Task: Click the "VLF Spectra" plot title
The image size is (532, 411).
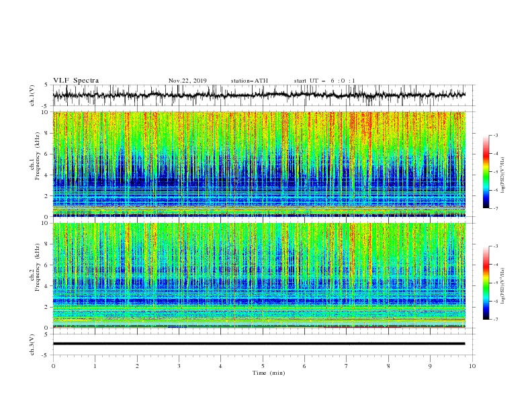Action: (x=76, y=81)
